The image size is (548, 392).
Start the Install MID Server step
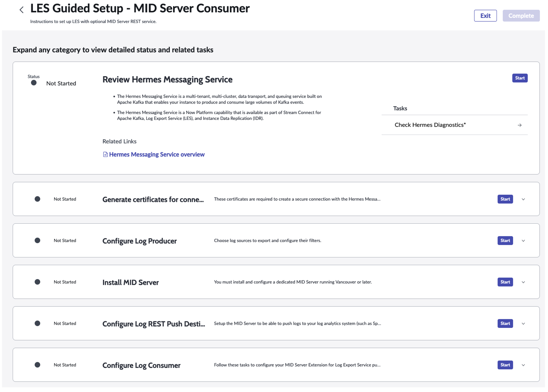(505, 282)
